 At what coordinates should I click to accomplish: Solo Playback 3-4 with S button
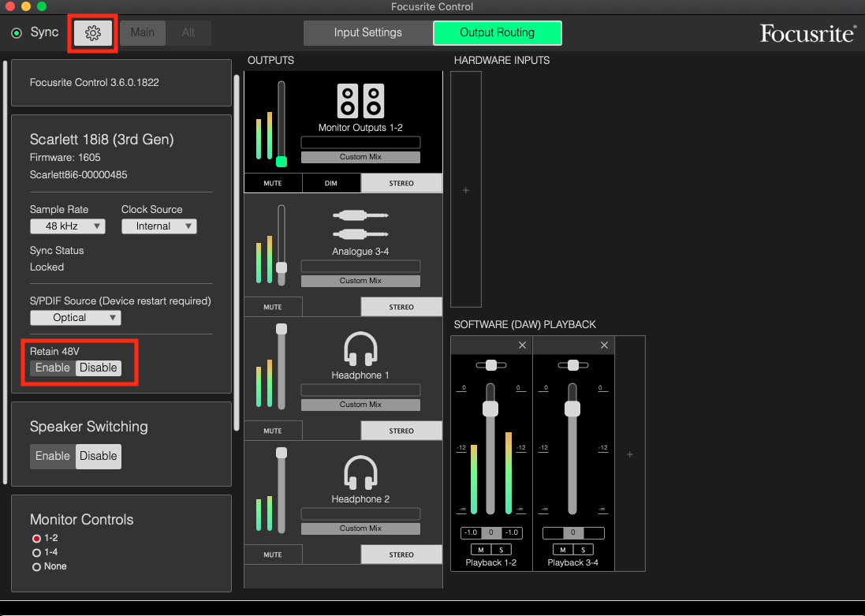tap(583, 549)
